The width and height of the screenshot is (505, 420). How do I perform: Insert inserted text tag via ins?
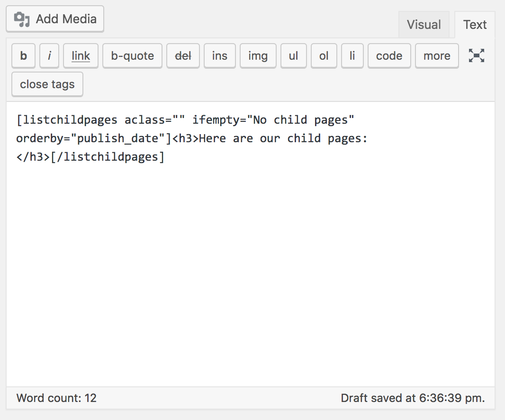219,56
